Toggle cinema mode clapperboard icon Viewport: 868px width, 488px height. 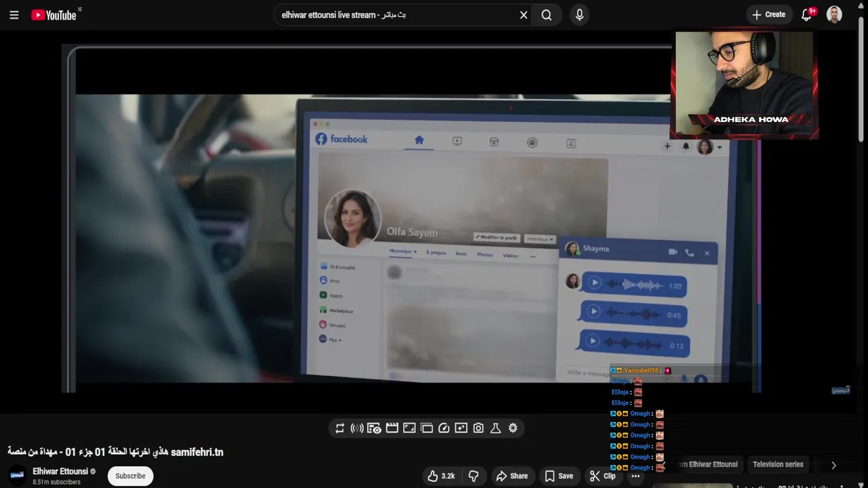tap(391, 428)
